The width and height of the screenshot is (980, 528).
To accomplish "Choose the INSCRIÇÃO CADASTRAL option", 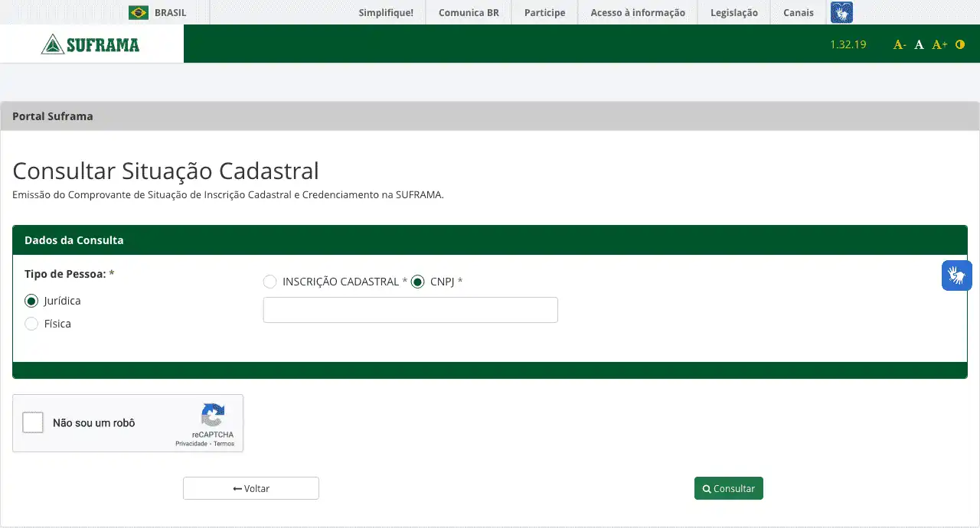I will tap(269, 282).
